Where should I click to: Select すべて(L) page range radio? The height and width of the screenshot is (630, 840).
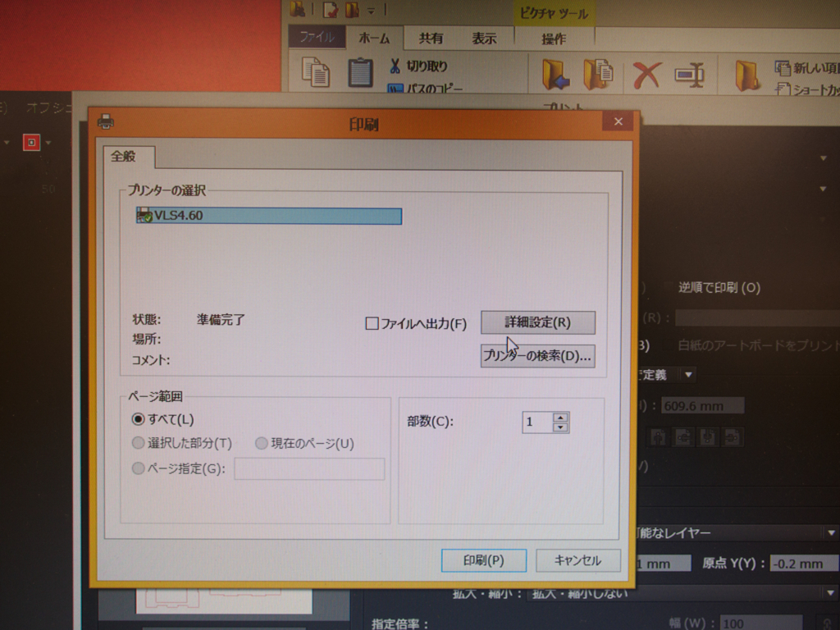138,419
